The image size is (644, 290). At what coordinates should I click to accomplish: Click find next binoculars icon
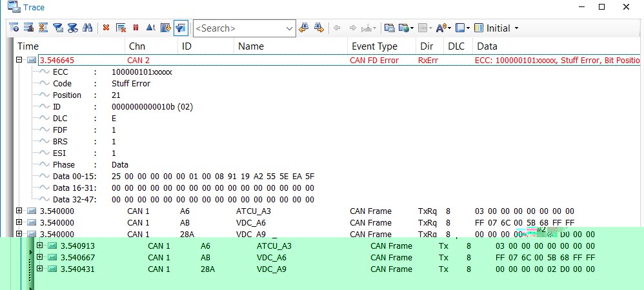[x=319, y=28]
